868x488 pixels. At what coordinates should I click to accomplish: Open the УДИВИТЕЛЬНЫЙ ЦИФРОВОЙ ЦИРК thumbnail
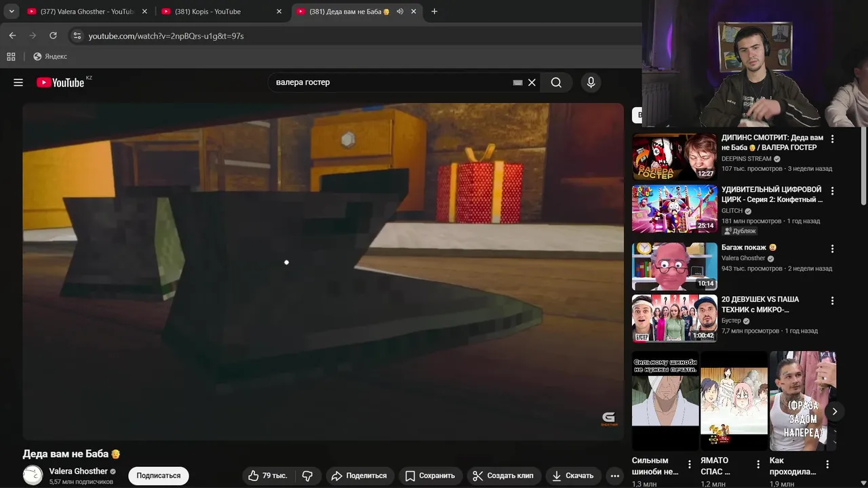[x=674, y=209]
